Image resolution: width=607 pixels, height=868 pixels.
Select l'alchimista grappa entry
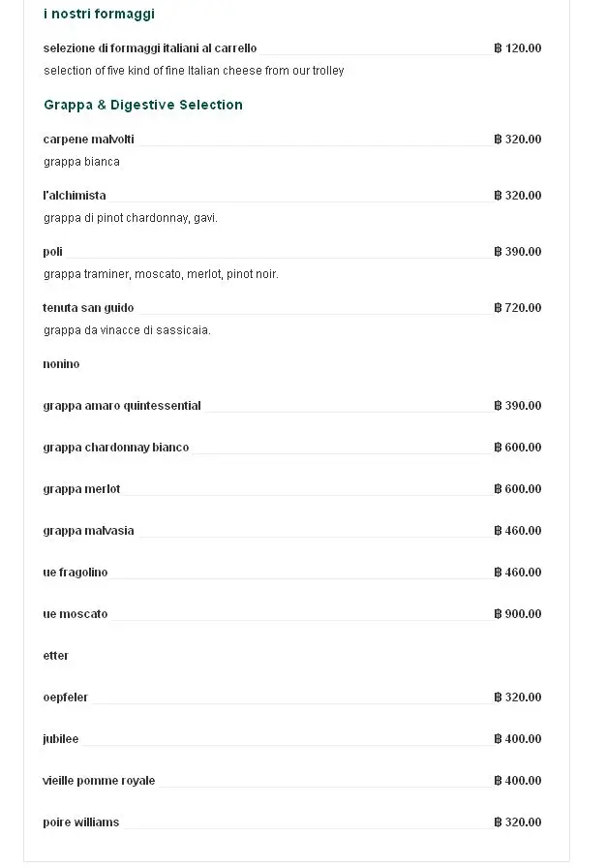[75, 196]
